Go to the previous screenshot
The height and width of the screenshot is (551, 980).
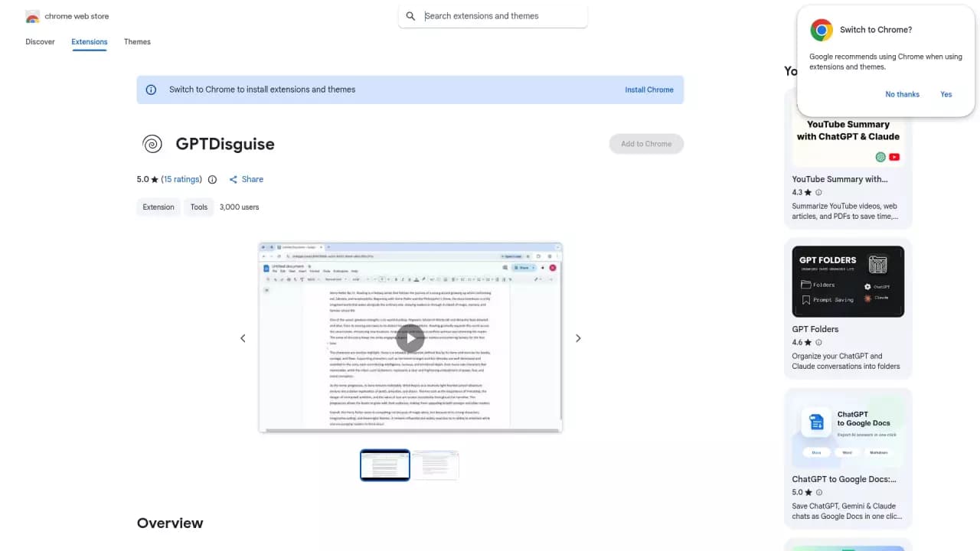[x=243, y=338]
